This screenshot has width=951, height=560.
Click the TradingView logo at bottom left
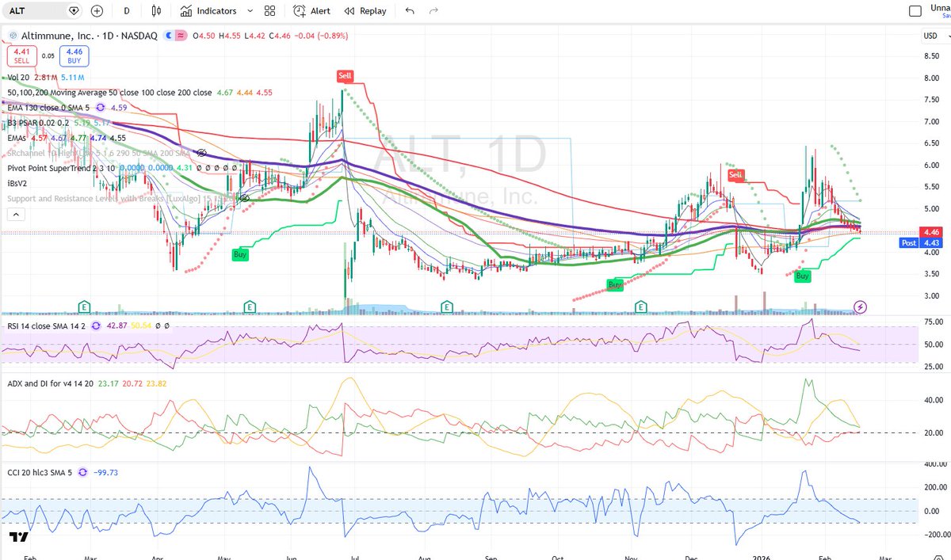pos(20,538)
